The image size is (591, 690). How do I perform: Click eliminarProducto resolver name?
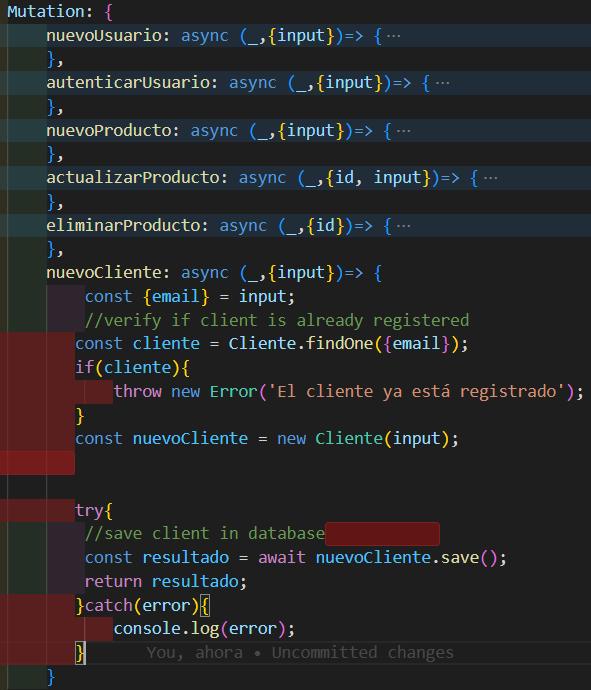click(x=123, y=226)
